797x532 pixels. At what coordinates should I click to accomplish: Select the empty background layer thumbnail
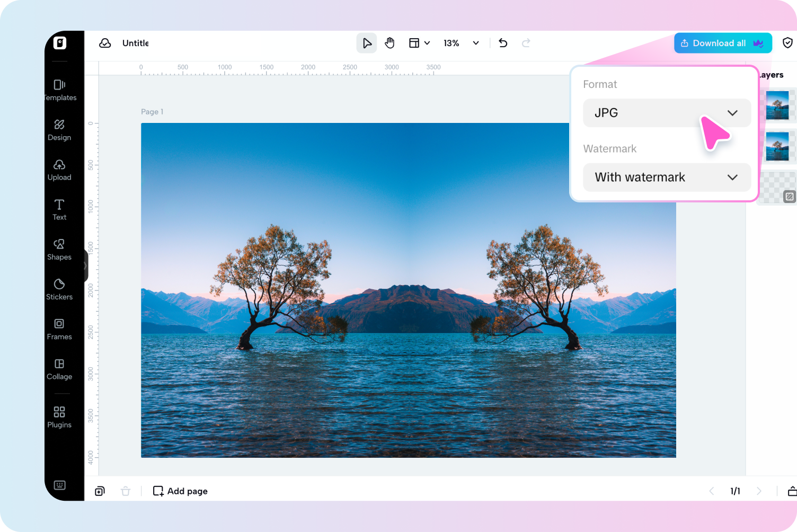pos(777,188)
